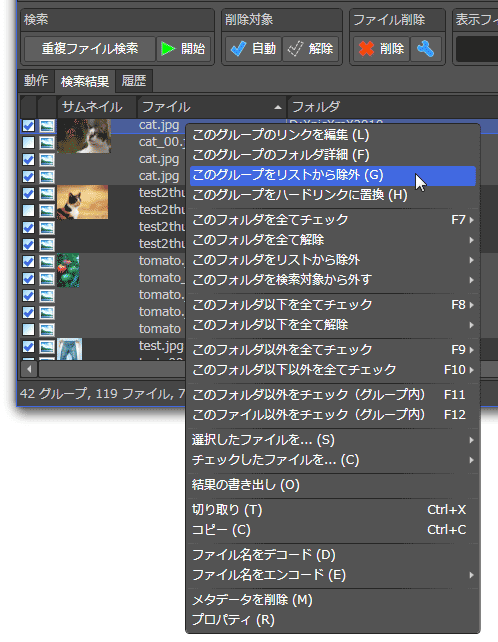Choose コピー (C) from context menu
The height and width of the screenshot is (642, 498).
[333, 530]
